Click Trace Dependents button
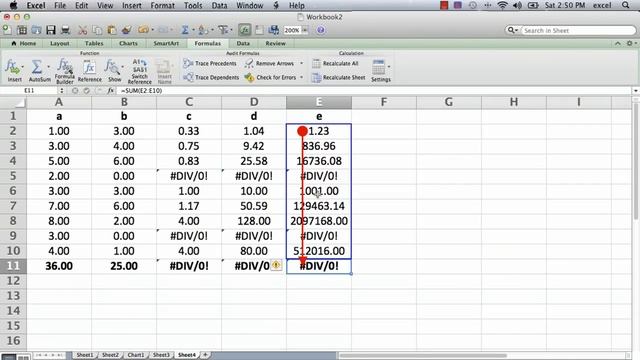The image size is (640, 360). pos(211,77)
